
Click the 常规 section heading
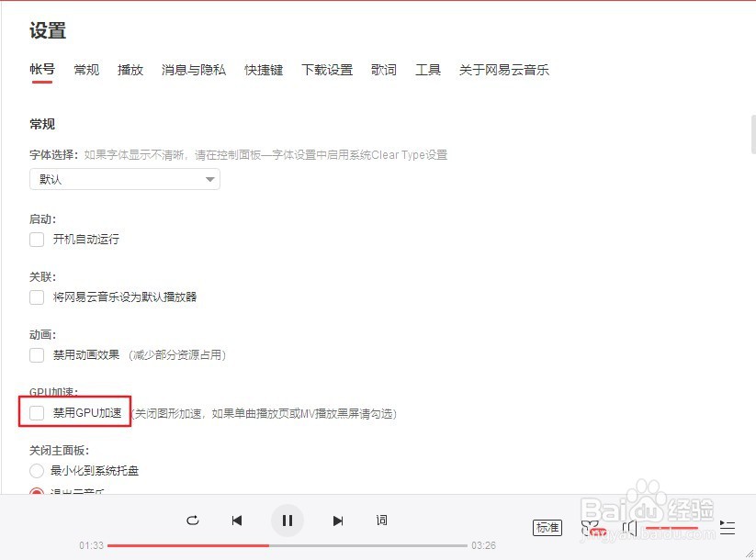[x=42, y=124]
